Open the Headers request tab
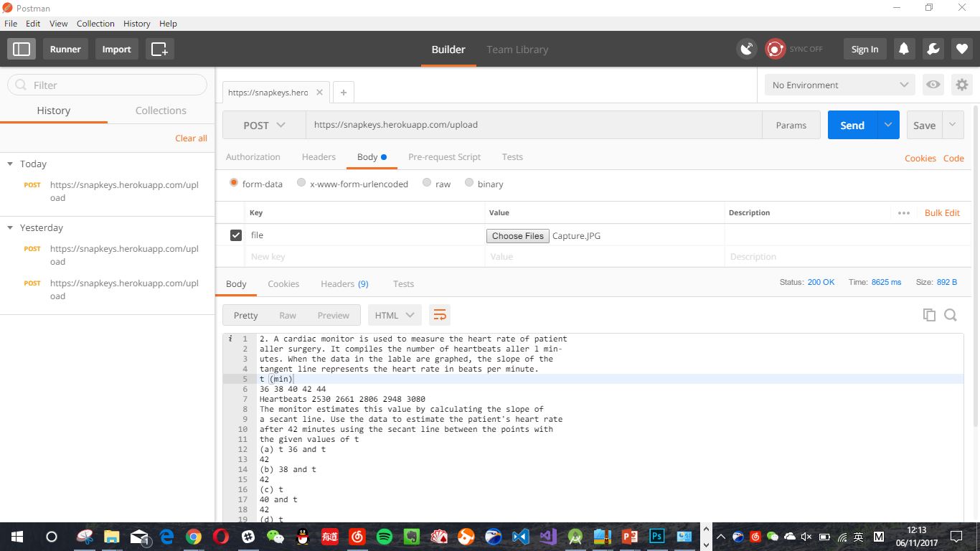The image size is (980, 551). point(319,156)
